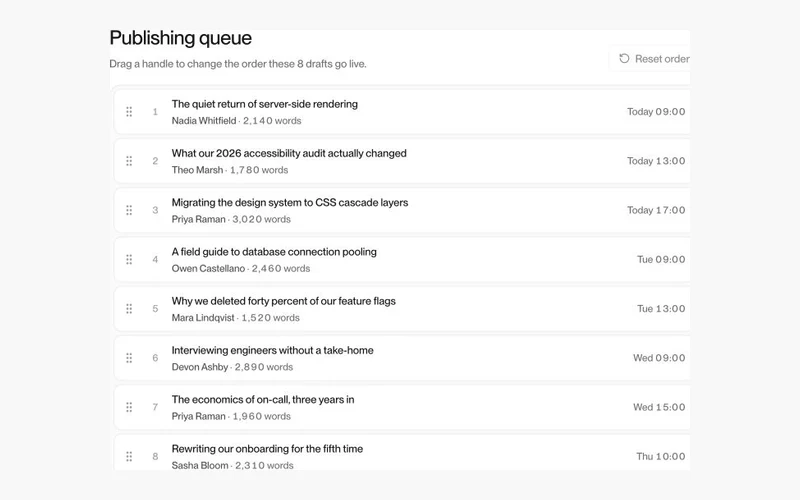Click "Rewriting our onboarding for the fifth time"
The height and width of the screenshot is (500, 800).
point(267,449)
